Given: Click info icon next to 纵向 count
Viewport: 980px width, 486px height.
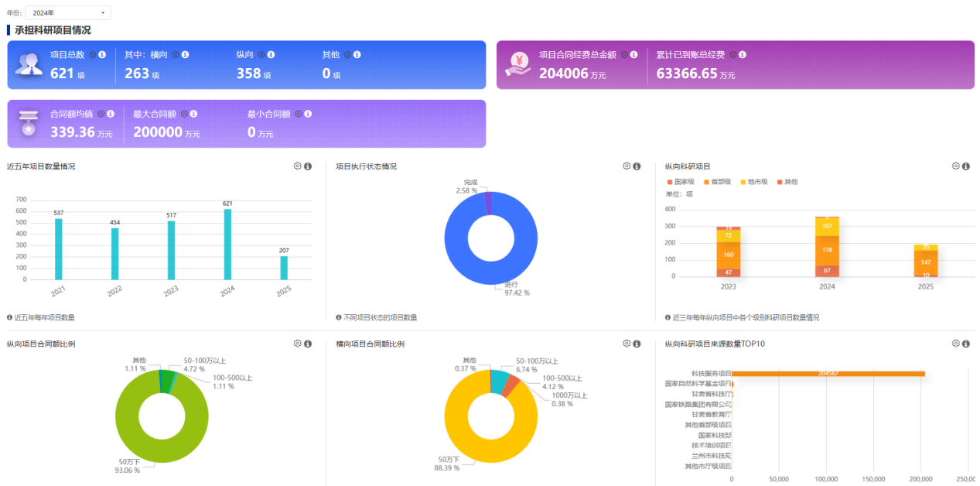Looking at the screenshot, I should [x=271, y=55].
